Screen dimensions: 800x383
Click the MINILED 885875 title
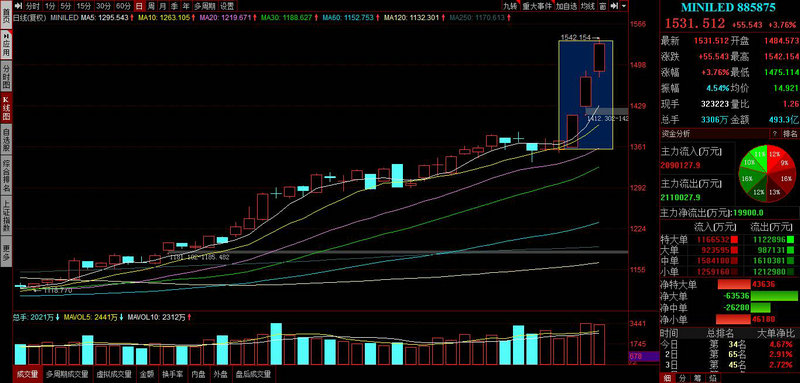pyautogui.click(x=729, y=7)
